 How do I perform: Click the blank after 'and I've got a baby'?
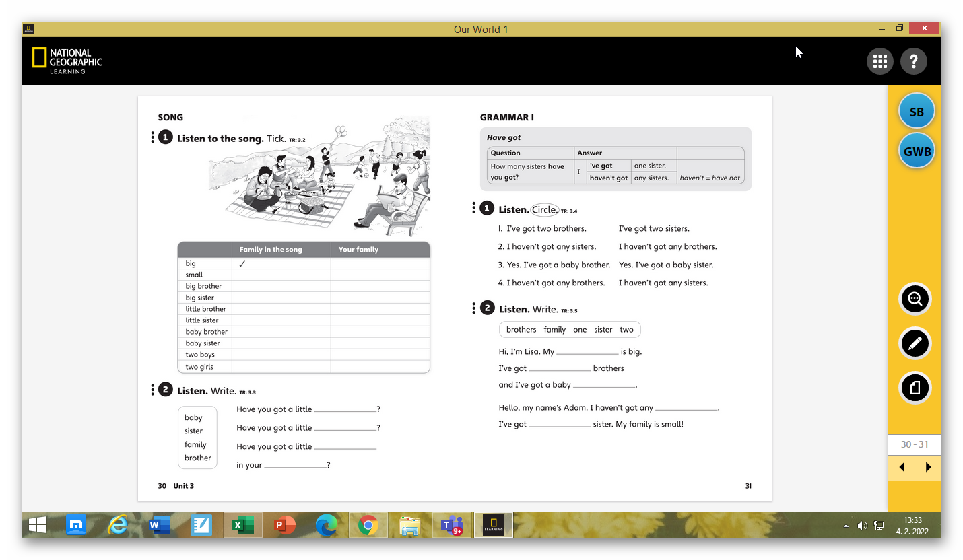pos(604,385)
